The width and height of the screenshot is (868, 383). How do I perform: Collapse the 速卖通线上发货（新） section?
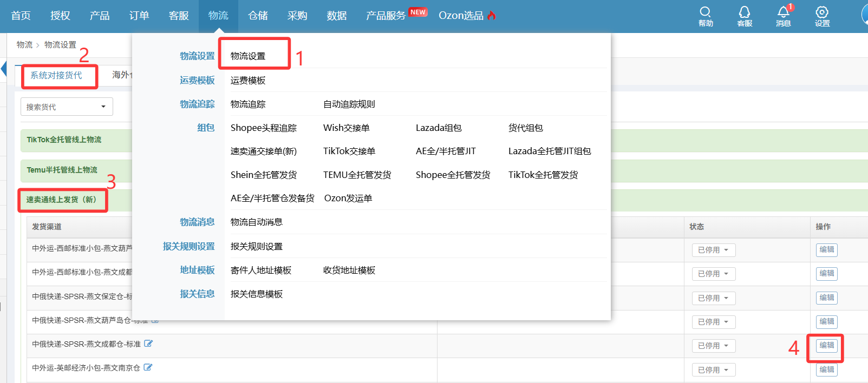62,200
